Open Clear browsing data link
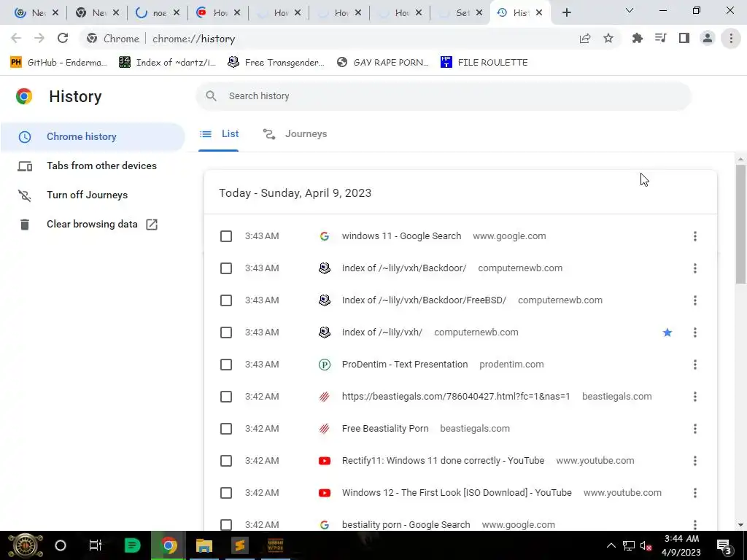 click(x=93, y=225)
